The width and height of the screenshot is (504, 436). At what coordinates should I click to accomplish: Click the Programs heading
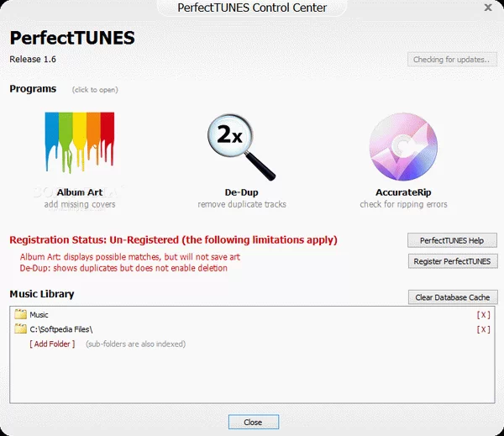[33, 89]
